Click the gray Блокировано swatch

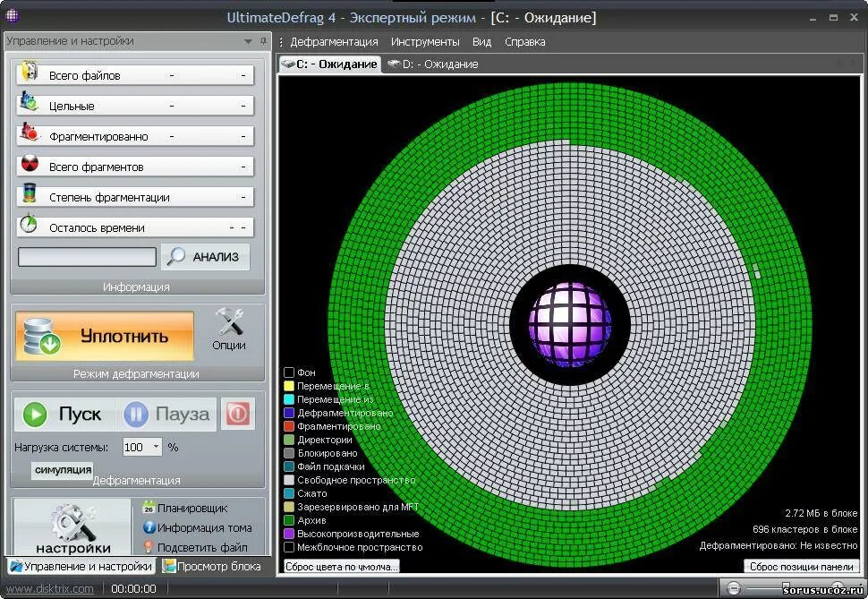289,453
